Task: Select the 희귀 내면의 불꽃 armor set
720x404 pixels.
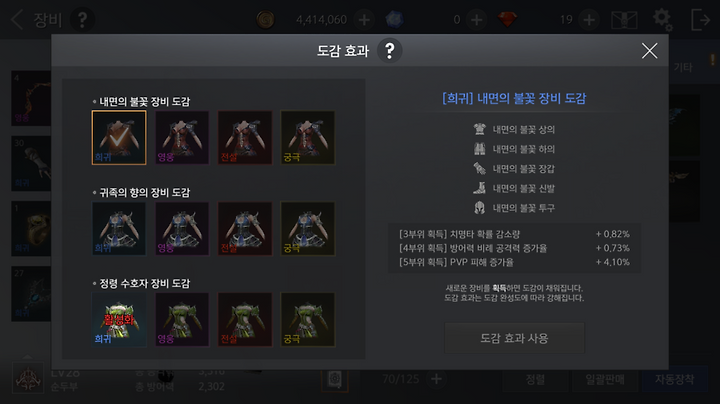Action: click(x=119, y=137)
